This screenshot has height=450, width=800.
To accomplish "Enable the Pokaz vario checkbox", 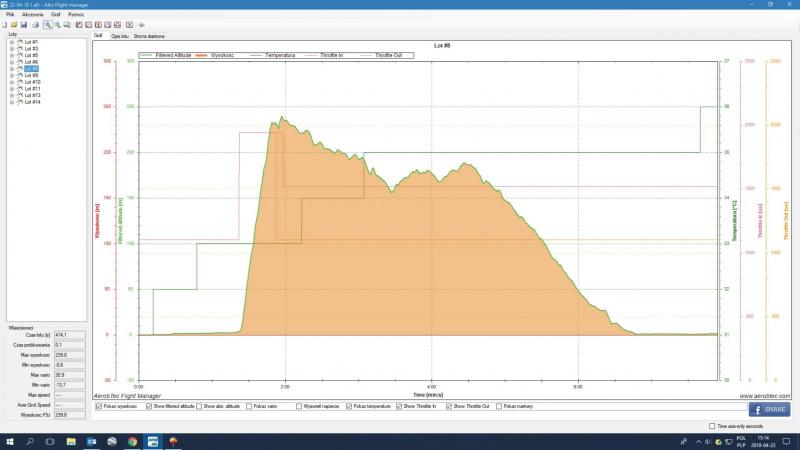I will click(x=249, y=406).
